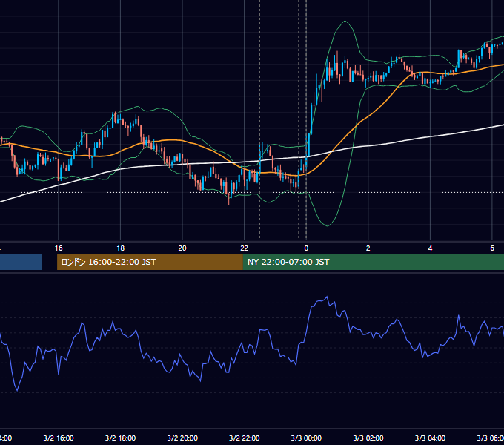Click the hour 2 axis label
504x445 pixels.
[x=368, y=248]
